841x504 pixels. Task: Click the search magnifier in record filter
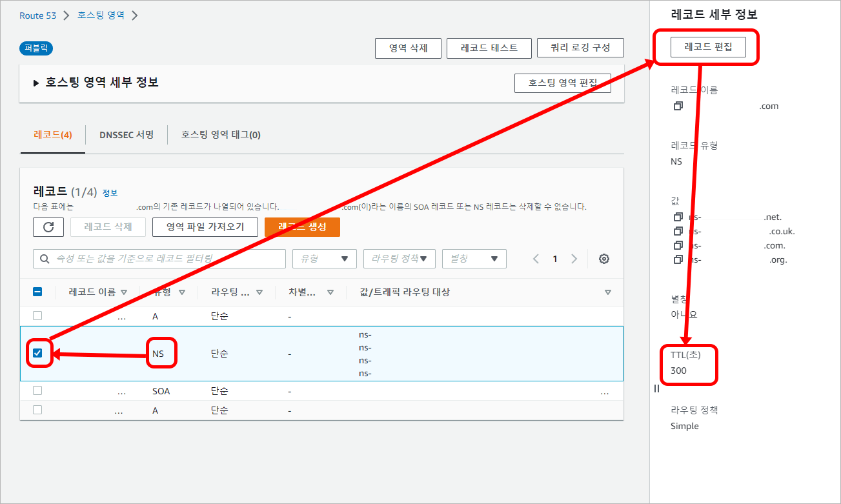[x=45, y=259]
